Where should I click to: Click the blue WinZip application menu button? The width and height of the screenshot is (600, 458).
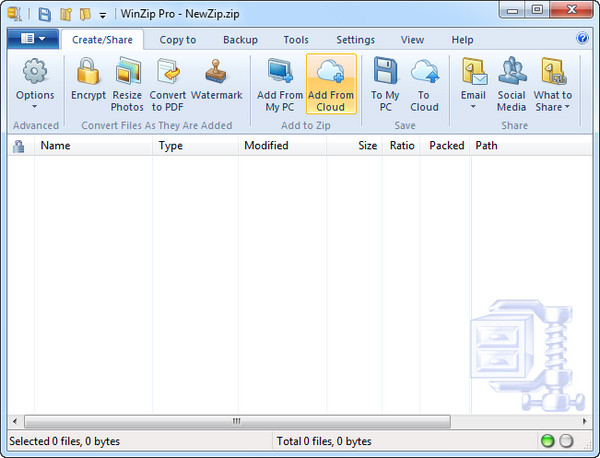[x=32, y=40]
